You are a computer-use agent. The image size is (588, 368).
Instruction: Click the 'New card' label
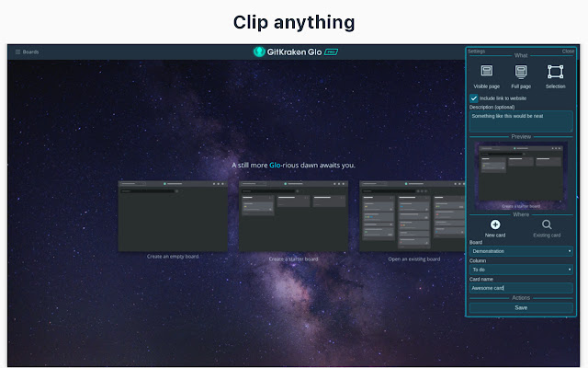[x=495, y=236]
